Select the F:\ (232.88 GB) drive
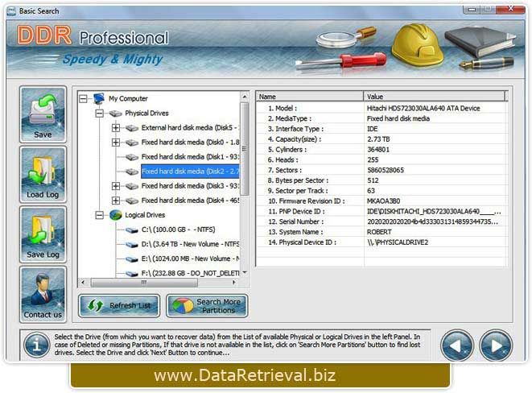This screenshot has width=532, height=393. coord(190,273)
